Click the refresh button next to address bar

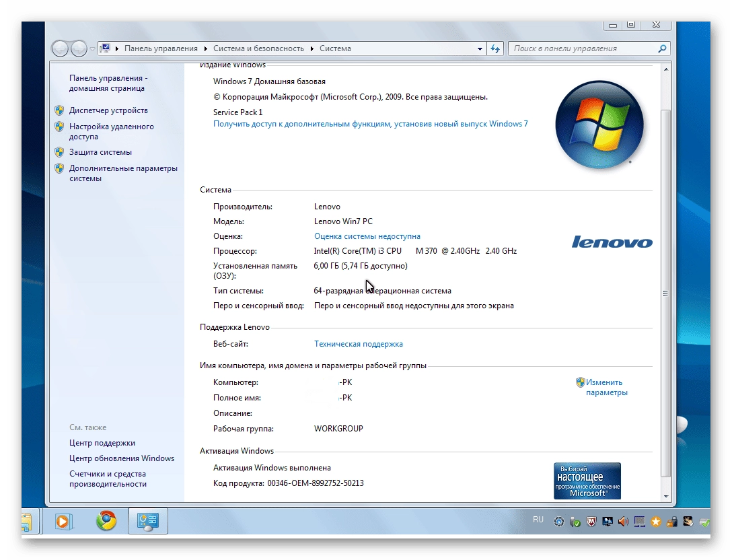point(495,48)
